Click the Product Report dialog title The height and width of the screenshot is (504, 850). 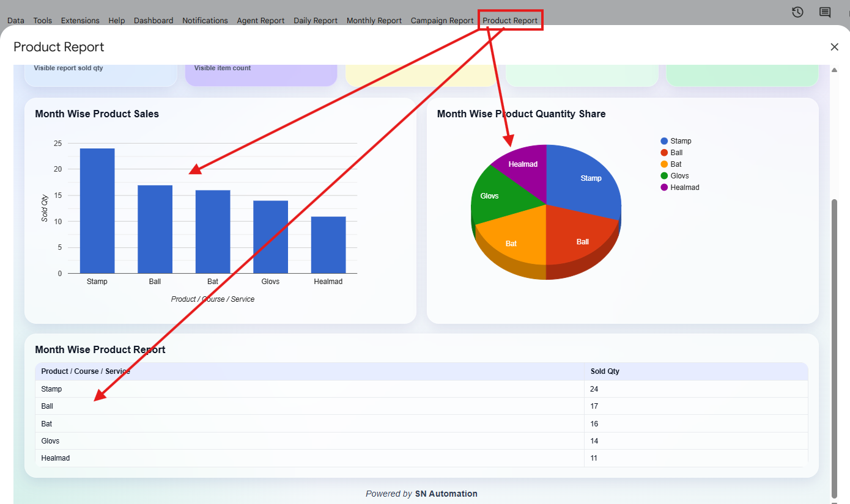59,47
